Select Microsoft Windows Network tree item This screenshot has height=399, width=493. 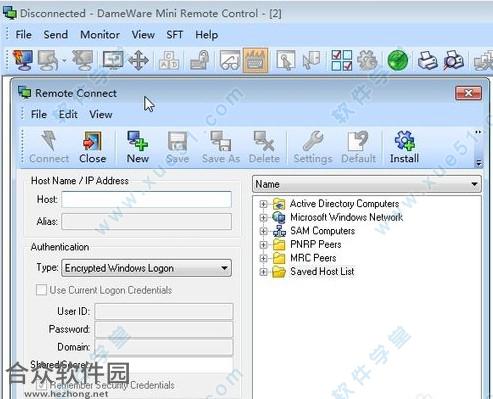[347, 217]
